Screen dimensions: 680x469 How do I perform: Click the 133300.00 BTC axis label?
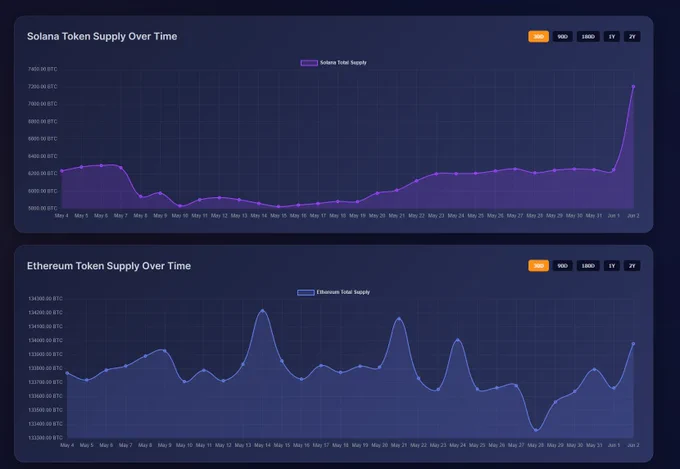45,437
